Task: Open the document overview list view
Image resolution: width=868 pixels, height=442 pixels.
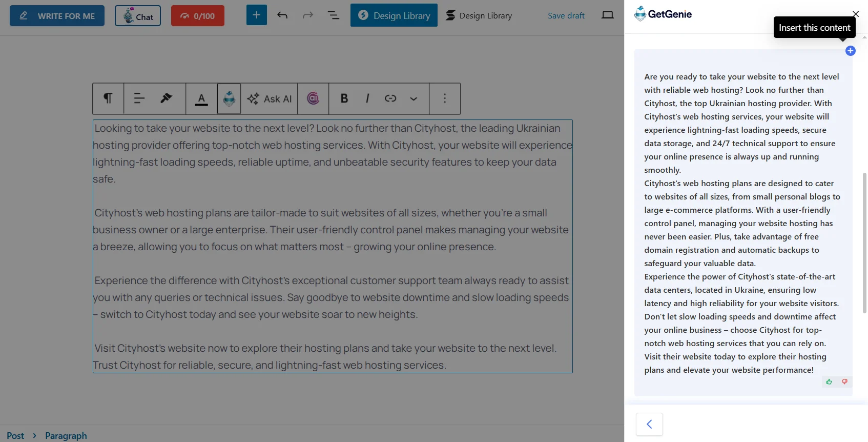Action: coord(334,15)
